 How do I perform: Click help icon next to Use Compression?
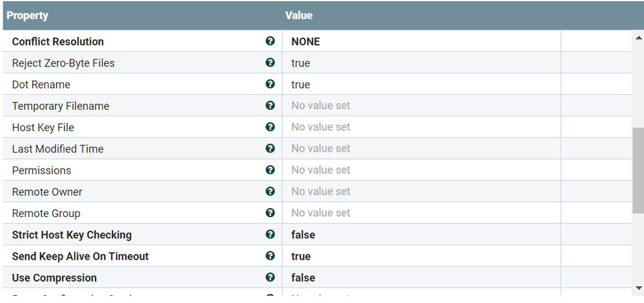(270, 277)
